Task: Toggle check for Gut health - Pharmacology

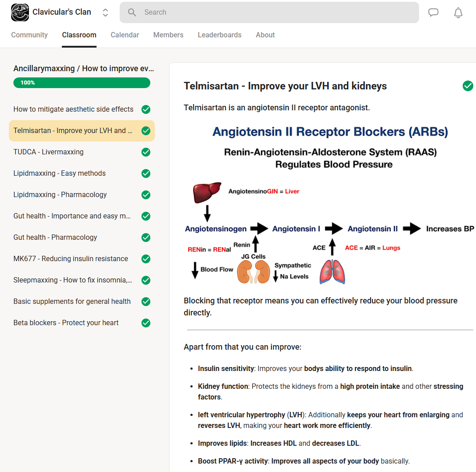Action: coord(146,238)
